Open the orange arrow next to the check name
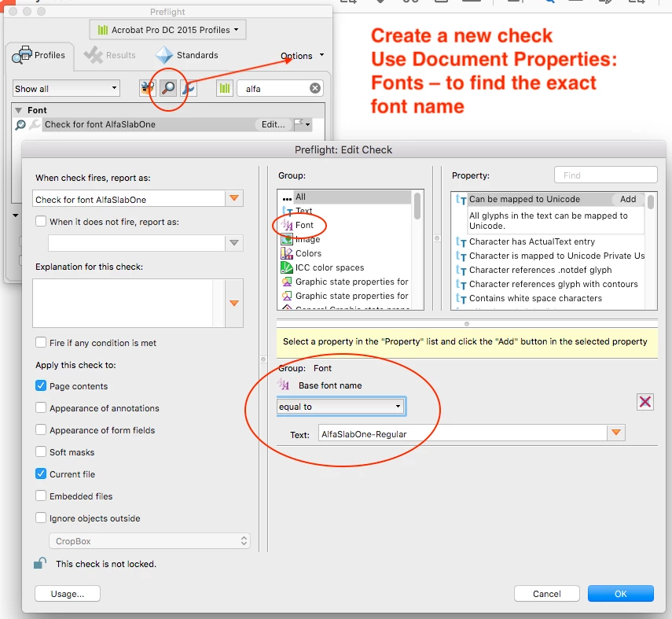672x619 pixels. pyautogui.click(x=234, y=198)
